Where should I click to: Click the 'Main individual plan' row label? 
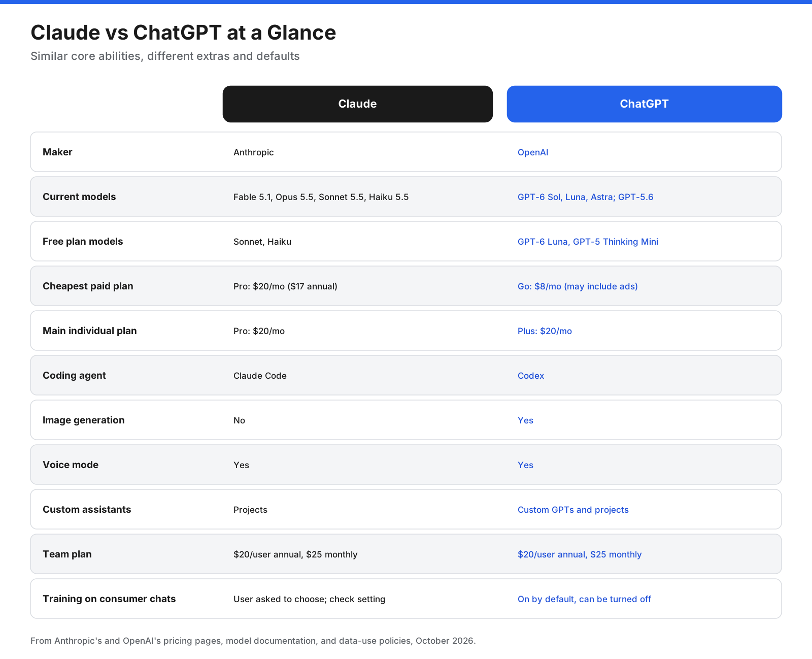[90, 331]
